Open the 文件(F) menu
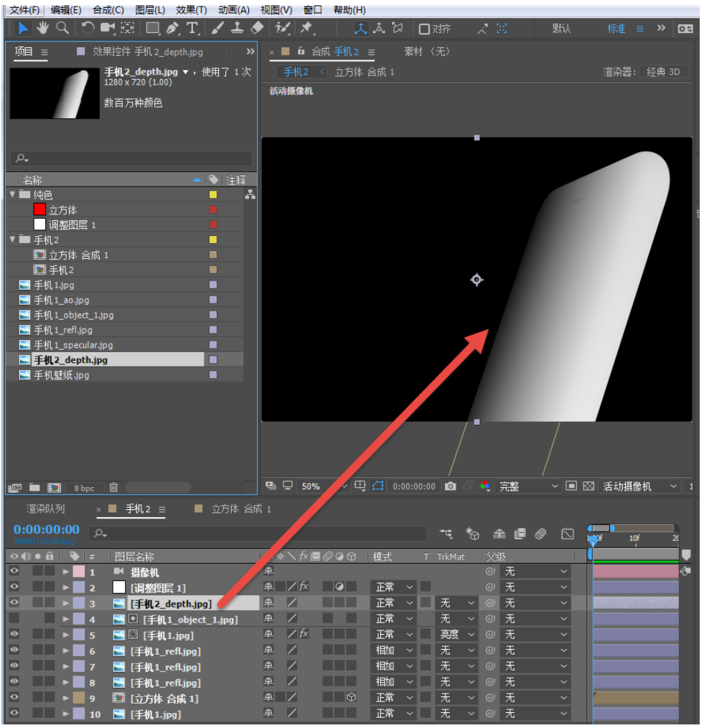704x728 pixels. pyautogui.click(x=24, y=10)
